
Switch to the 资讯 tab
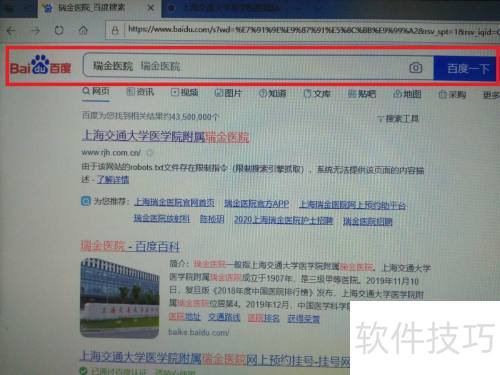point(140,92)
